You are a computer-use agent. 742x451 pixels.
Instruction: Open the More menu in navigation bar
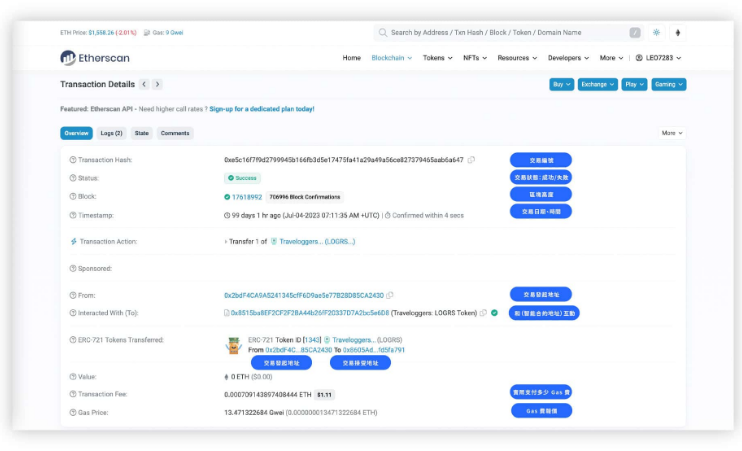[x=611, y=58]
